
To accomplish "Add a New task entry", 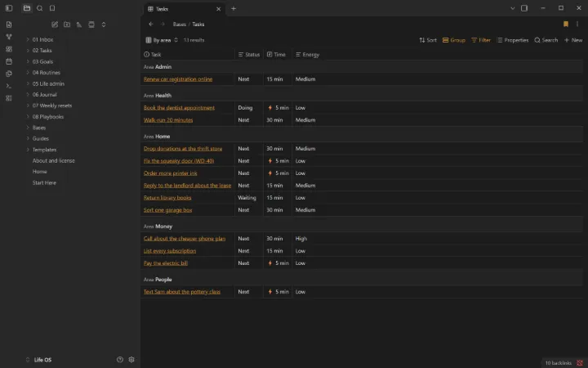I will (573, 40).
